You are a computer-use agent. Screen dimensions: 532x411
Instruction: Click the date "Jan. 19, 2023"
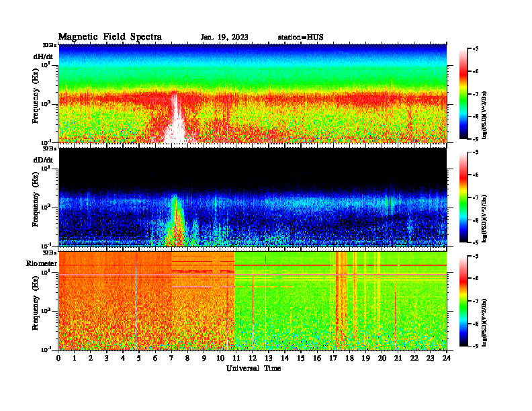click(224, 38)
